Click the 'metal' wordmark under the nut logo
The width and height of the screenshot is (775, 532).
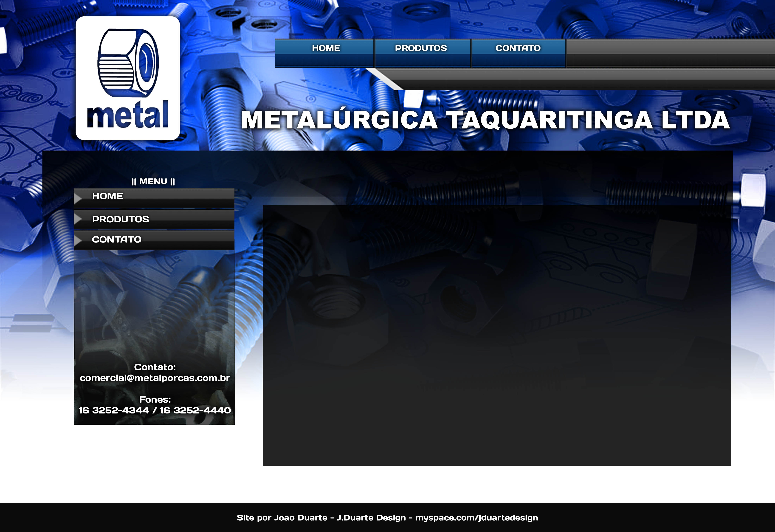tap(128, 114)
